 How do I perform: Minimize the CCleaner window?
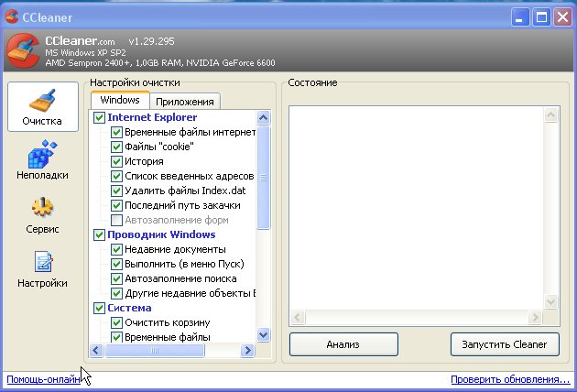point(520,16)
